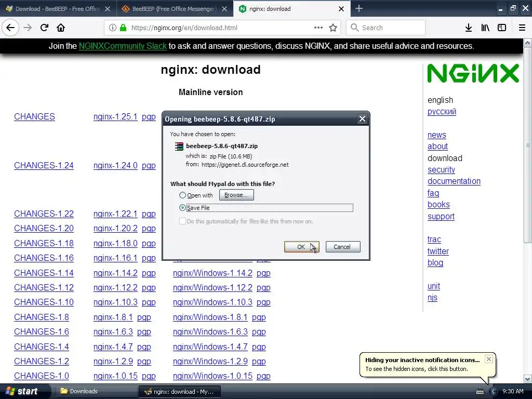
Task: Open the nginx-1.25.1 download link
Action: [115, 117]
